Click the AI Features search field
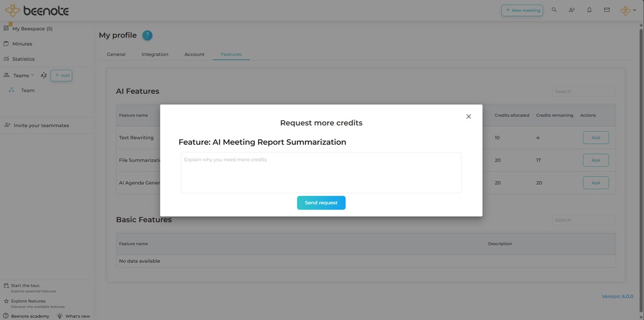This screenshot has height=320, width=644. click(x=583, y=91)
